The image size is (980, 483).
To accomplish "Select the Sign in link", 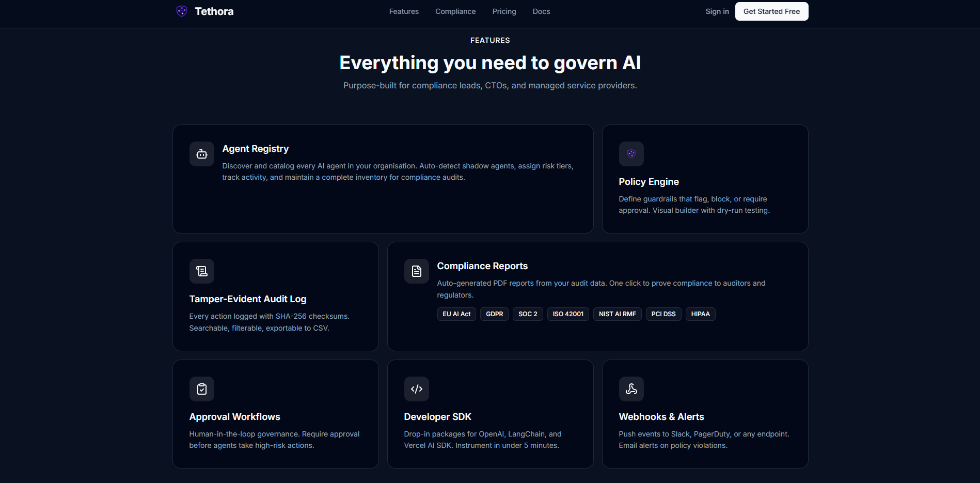I will [717, 11].
